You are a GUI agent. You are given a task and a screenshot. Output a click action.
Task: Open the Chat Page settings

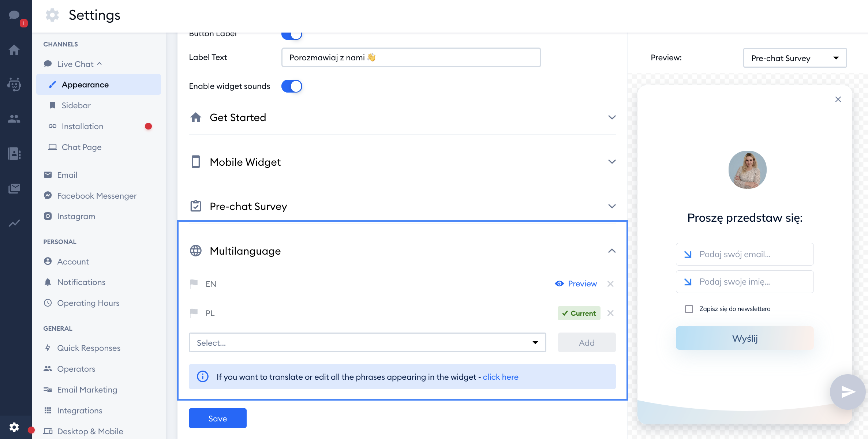pyautogui.click(x=81, y=147)
